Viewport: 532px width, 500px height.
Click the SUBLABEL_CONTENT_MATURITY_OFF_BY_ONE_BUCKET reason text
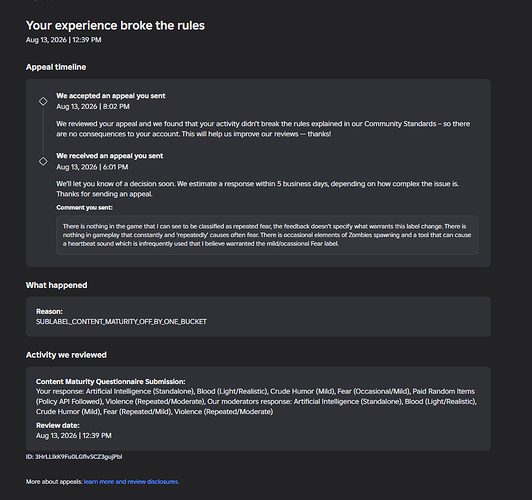coord(121,321)
